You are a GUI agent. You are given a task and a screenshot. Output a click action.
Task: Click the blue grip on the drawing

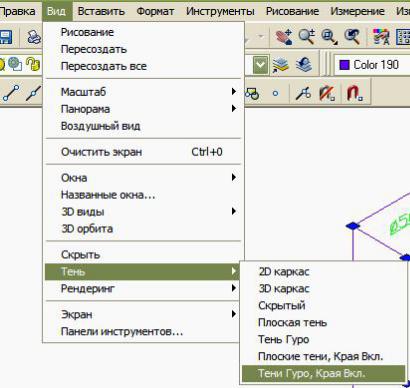pos(353,226)
